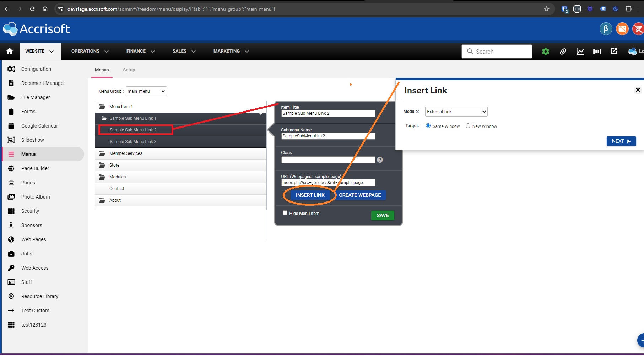Click the green SAVE button
The height and width of the screenshot is (356, 644).
[382, 215]
